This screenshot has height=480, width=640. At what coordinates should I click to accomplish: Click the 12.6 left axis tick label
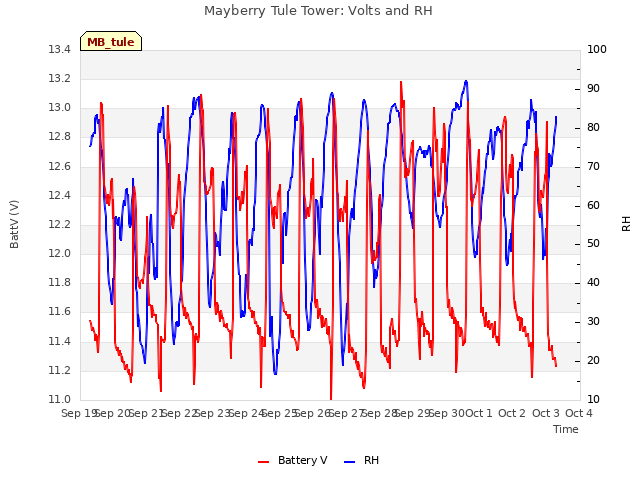pyautogui.click(x=60, y=166)
